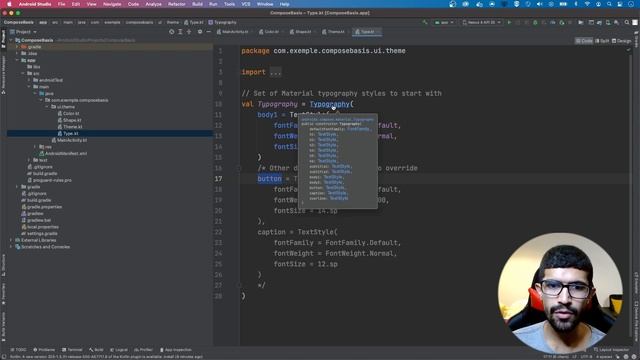This screenshot has width=640, height=360.
Task: Open the VCS menu
Action: [246, 4]
